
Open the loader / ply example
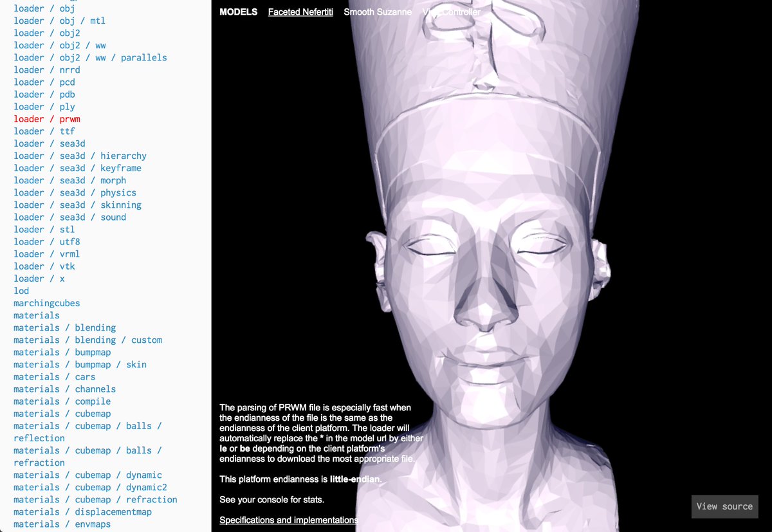point(44,107)
